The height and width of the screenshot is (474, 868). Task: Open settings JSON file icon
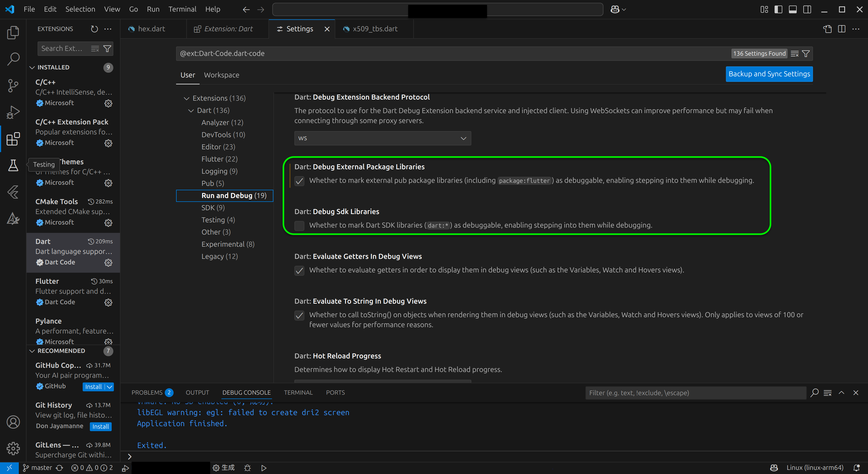[x=827, y=29]
